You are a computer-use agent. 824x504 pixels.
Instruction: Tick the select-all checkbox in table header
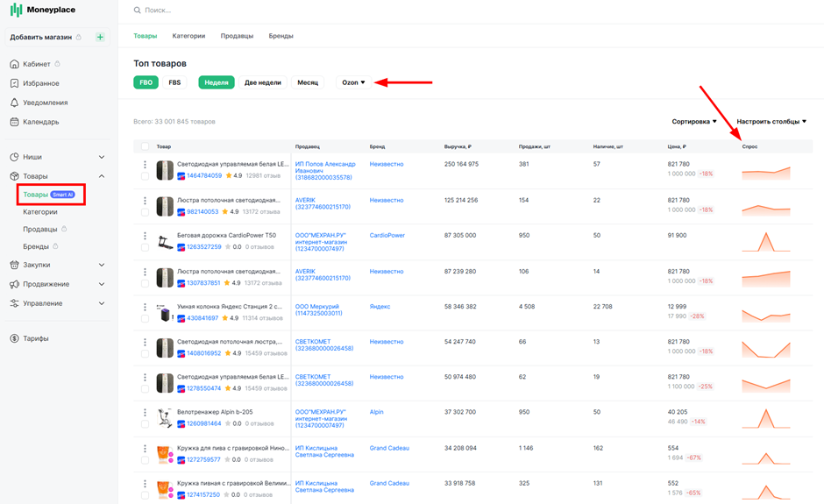coord(145,146)
